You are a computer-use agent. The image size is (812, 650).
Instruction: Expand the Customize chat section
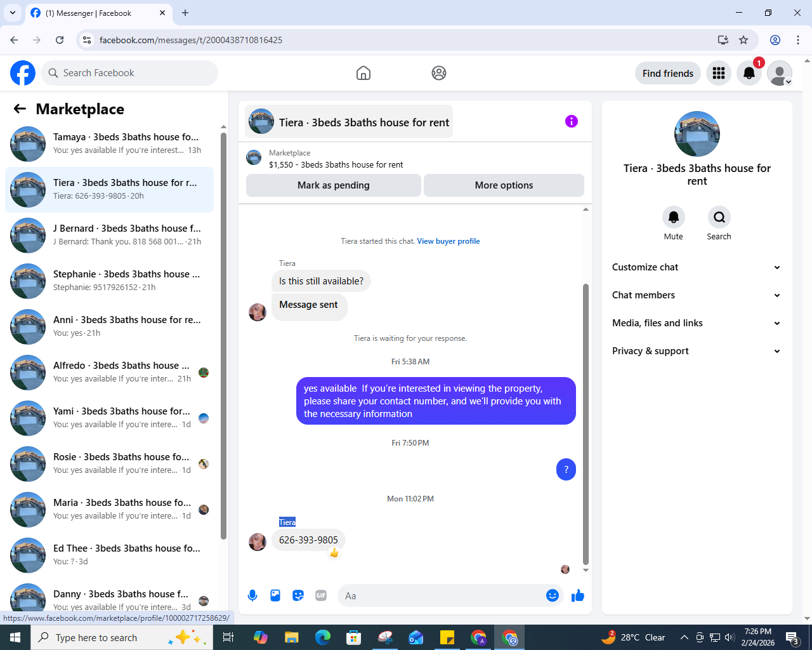(697, 267)
